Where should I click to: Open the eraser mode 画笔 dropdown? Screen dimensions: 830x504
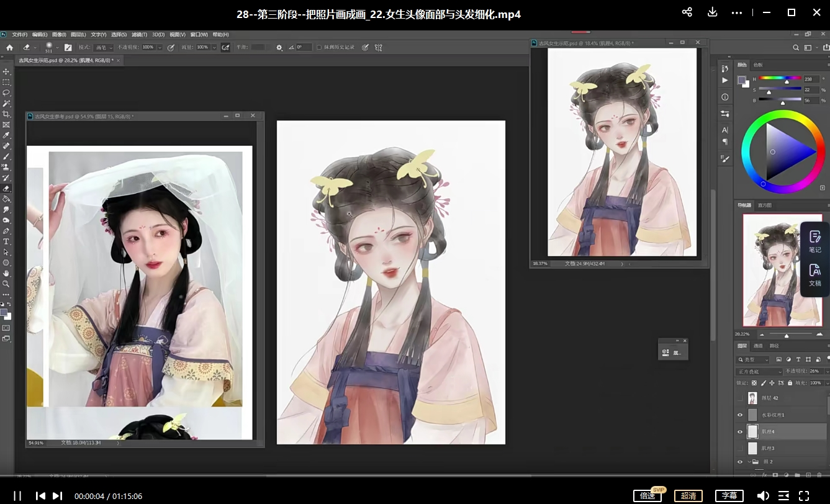tap(104, 47)
